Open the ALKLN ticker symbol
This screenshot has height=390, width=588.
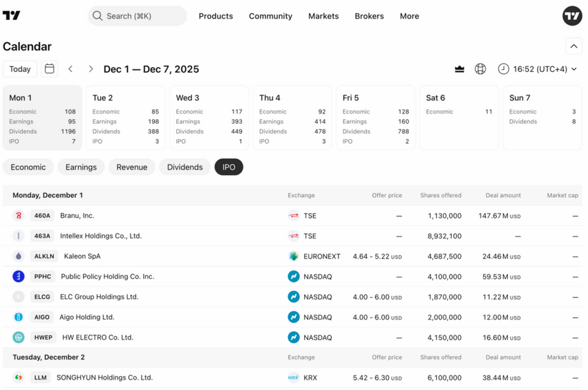(44, 256)
